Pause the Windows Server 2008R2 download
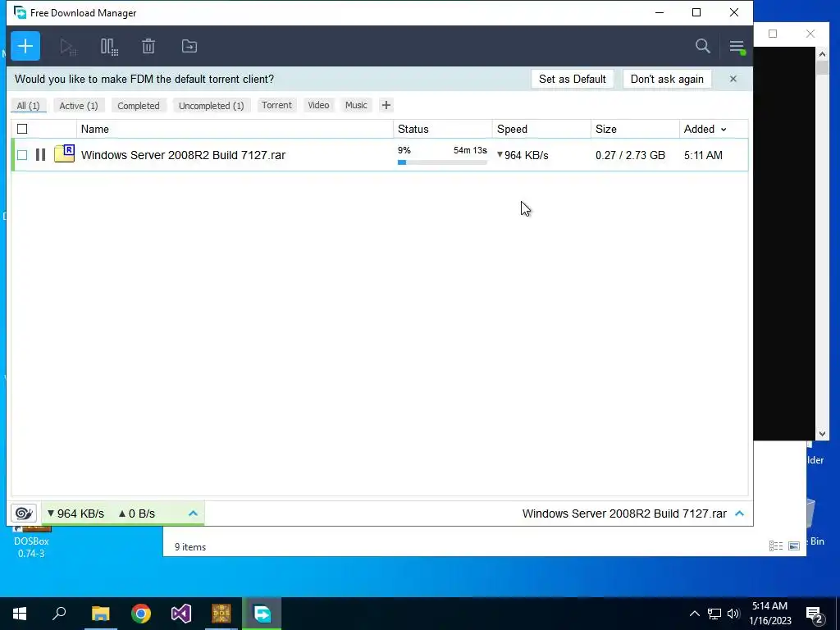Viewport: 840px width, 630px height. click(x=40, y=155)
